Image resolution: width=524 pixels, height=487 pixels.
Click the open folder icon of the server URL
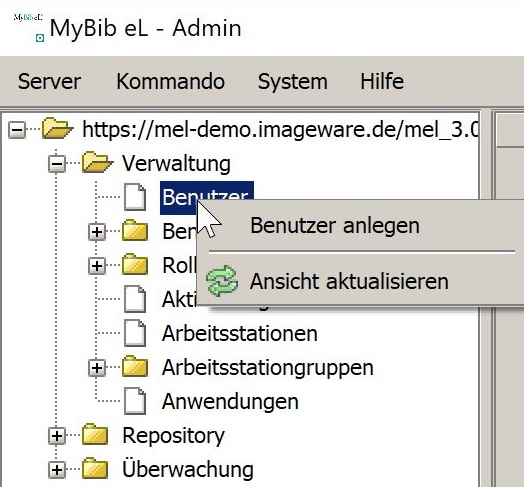point(57,129)
